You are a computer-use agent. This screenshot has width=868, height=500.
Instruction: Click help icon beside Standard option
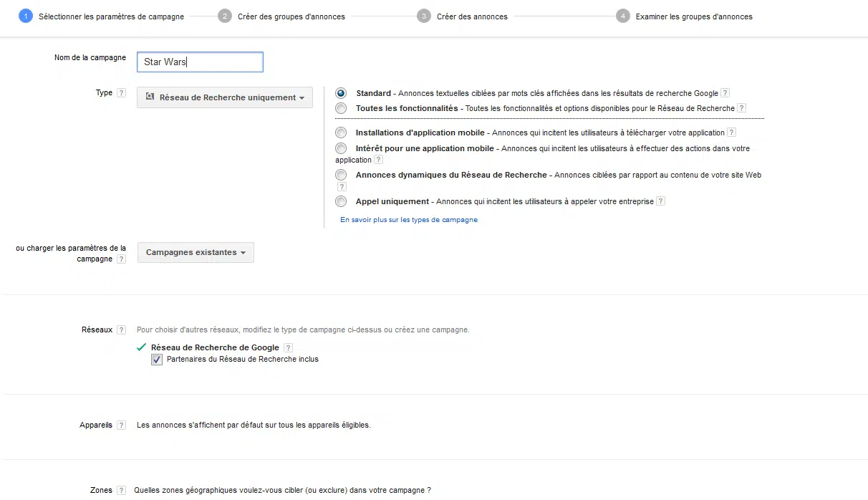click(725, 93)
